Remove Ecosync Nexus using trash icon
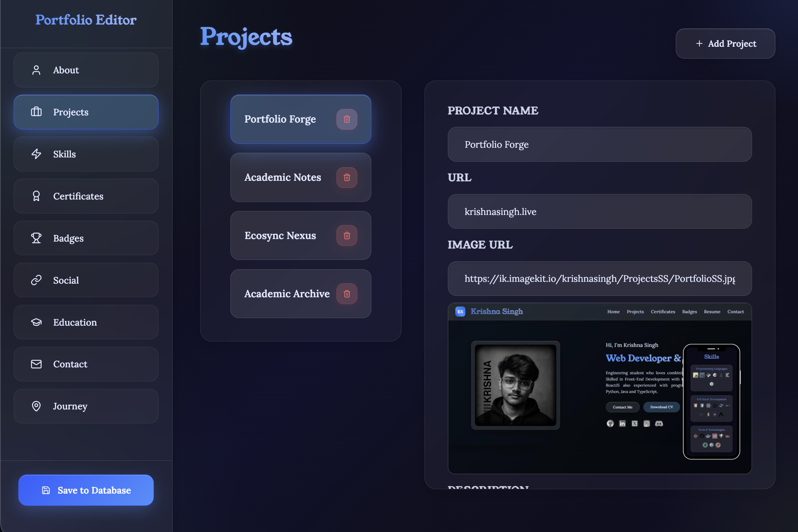This screenshot has height=532, width=798. pyautogui.click(x=347, y=235)
